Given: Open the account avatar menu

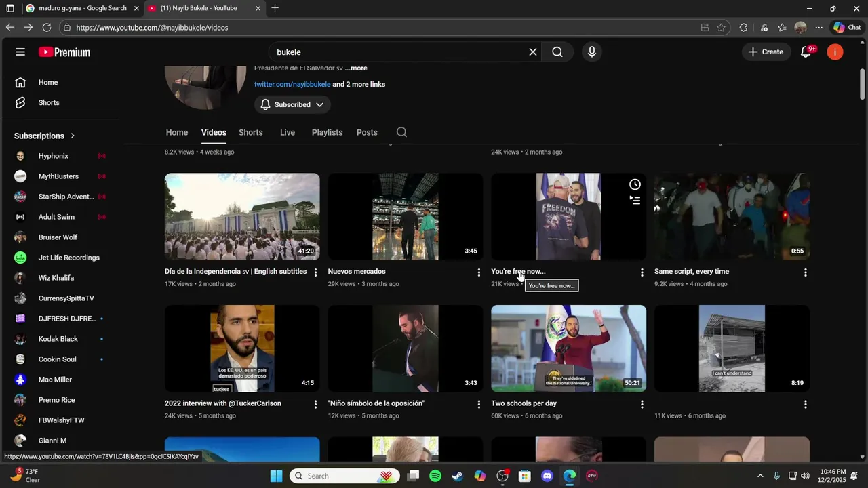Looking at the screenshot, I should point(835,52).
